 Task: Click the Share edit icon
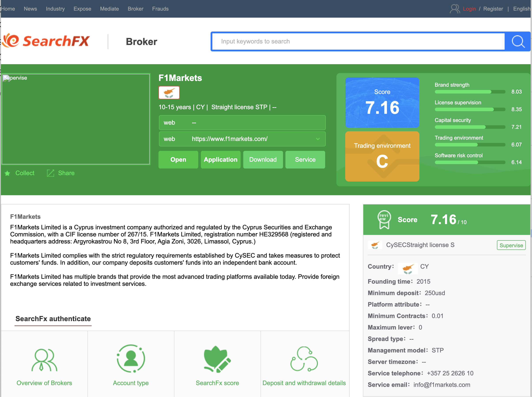pos(50,173)
